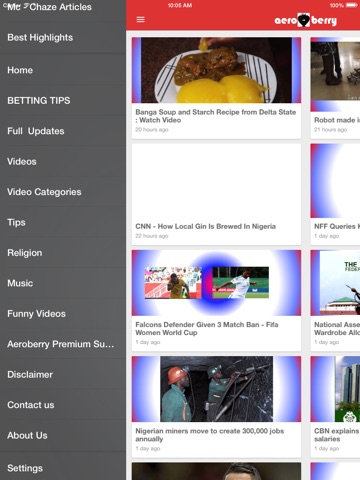Tap the aeroberry logo in header
This screenshot has width=360, height=480.
pyautogui.click(x=305, y=20)
